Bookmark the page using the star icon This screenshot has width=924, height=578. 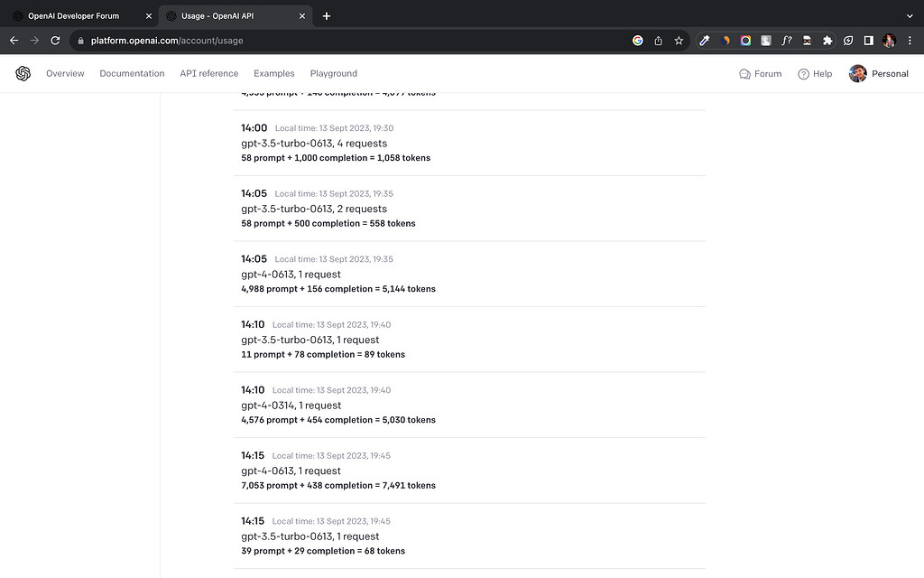679,41
